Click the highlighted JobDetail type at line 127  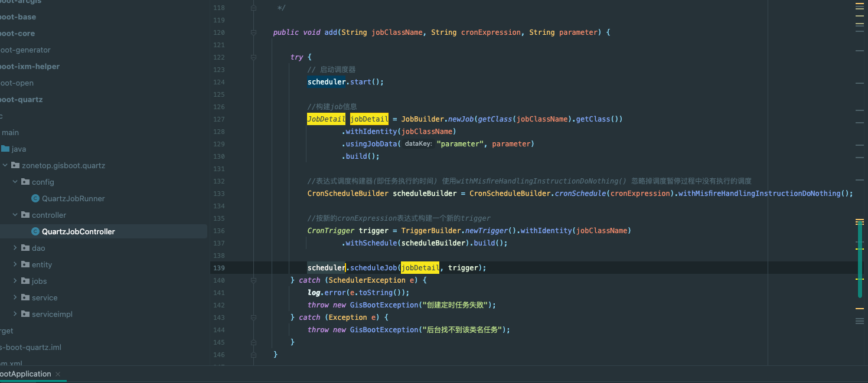click(326, 119)
